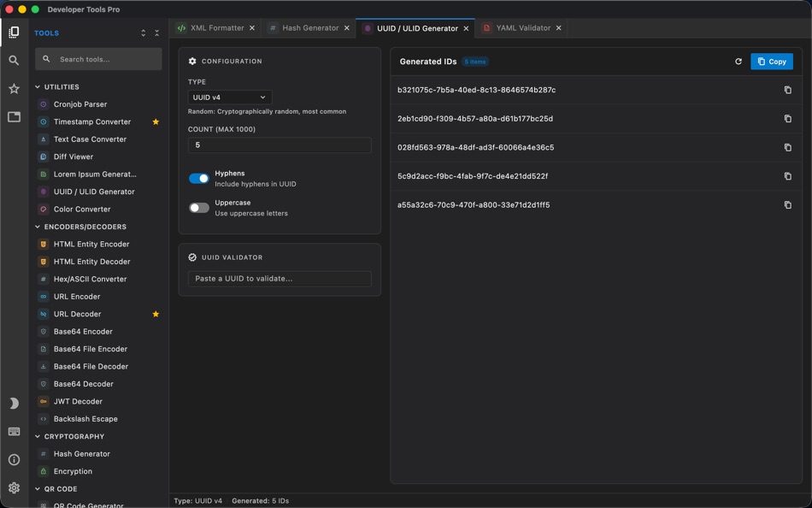
Task: Switch to the YAML Validator tab
Action: (523, 27)
